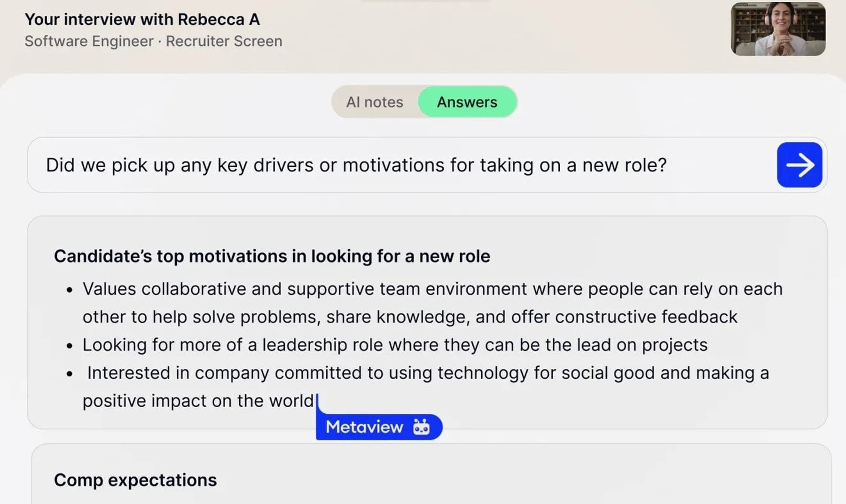Open the Comp expectations section heading

coord(135,480)
